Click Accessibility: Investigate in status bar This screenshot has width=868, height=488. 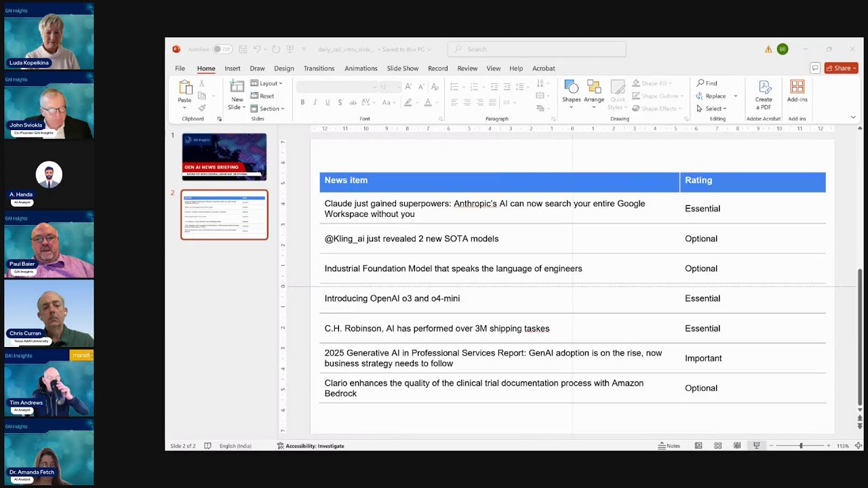(311, 446)
